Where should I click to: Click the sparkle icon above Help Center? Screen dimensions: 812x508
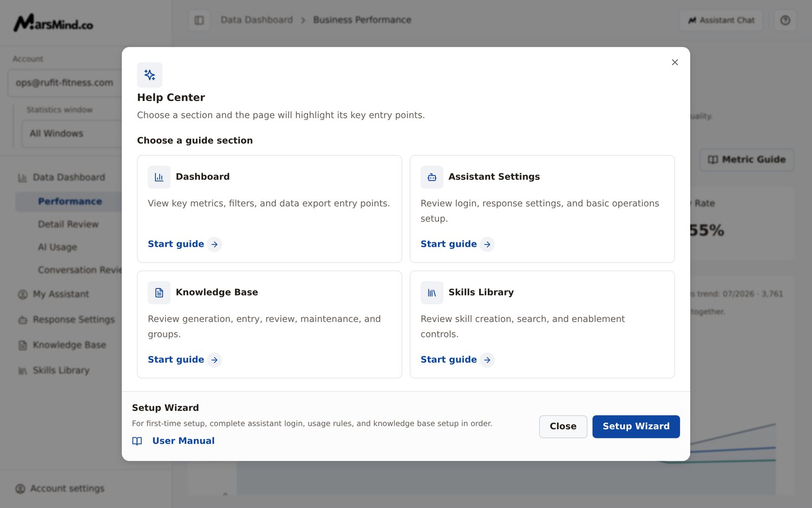tap(150, 75)
